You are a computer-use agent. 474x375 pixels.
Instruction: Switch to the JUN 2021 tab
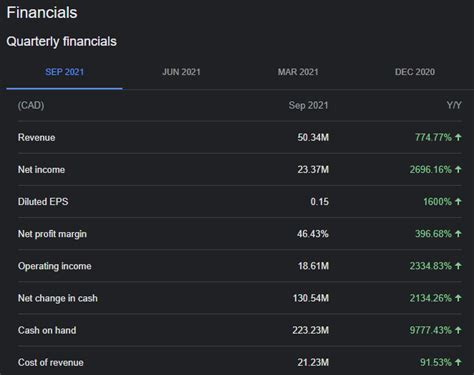tap(181, 72)
